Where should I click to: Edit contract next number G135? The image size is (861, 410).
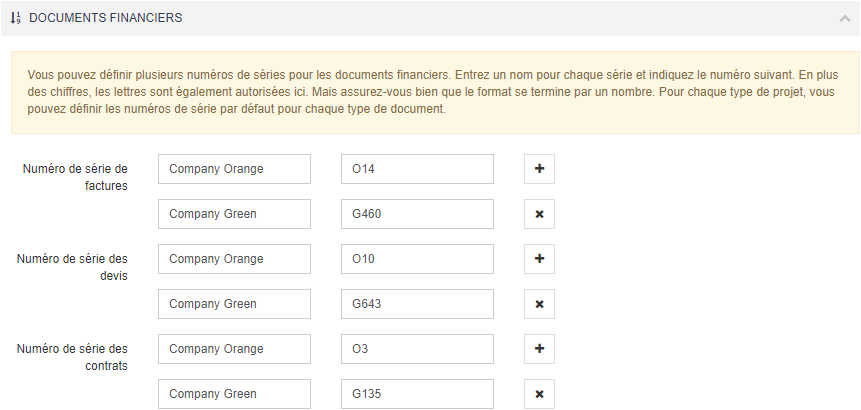(417, 394)
